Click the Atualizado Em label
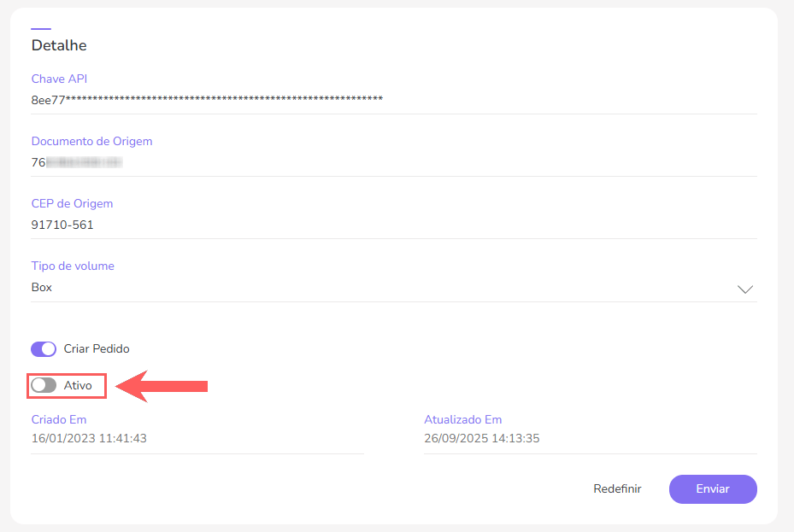This screenshot has height=532, width=794. 462,419
